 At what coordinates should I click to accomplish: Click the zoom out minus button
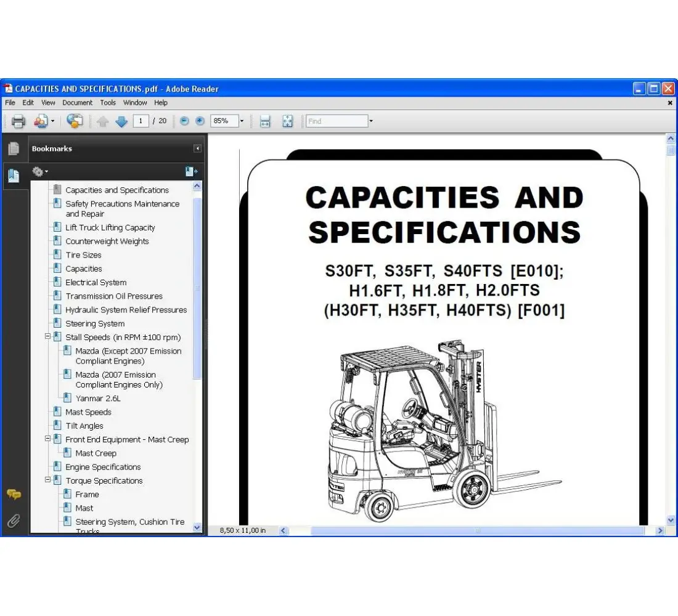[184, 121]
